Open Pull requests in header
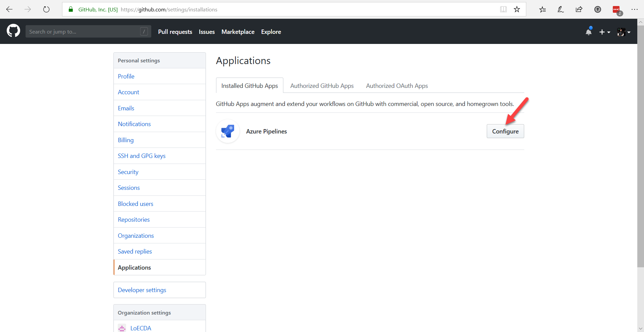Screen dimensions: 644x332 [175, 32]
